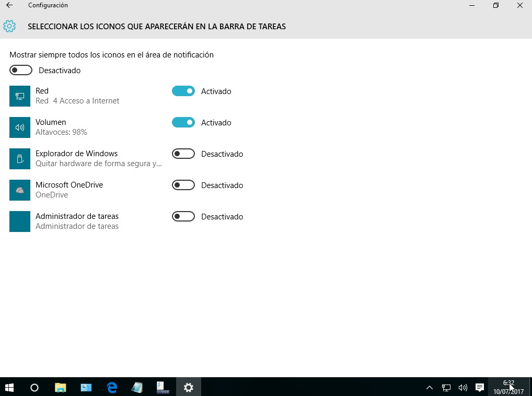The width and height of the screenshot is (532, 396).
Task: Enable the Explorador de Windows toggle
Action: [x=183, y=154]
